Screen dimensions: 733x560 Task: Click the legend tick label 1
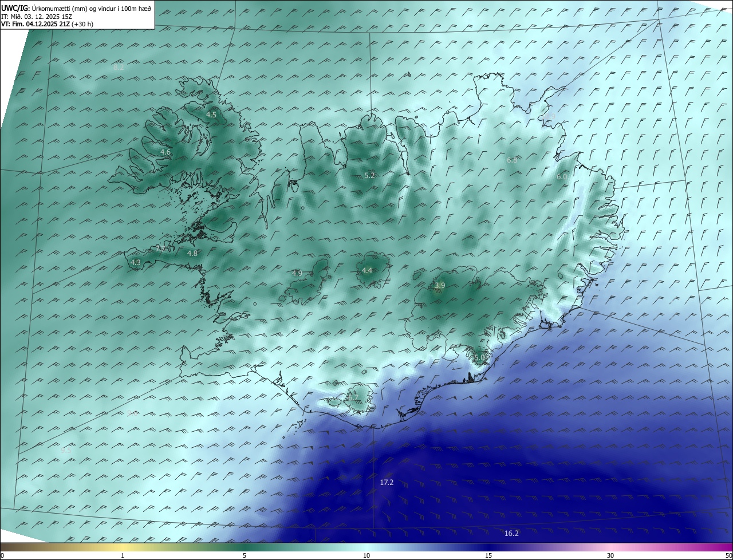[123, 555]
